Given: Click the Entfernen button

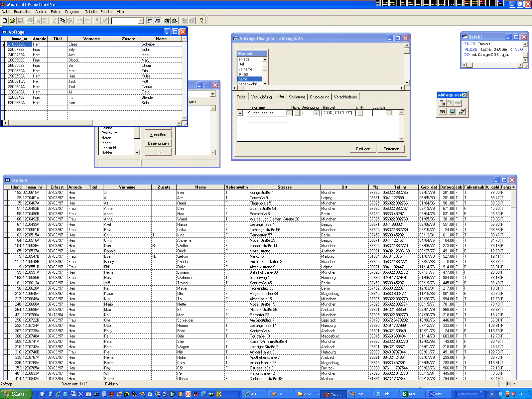Looking at the screenshot, I should [x=391, y=149].
